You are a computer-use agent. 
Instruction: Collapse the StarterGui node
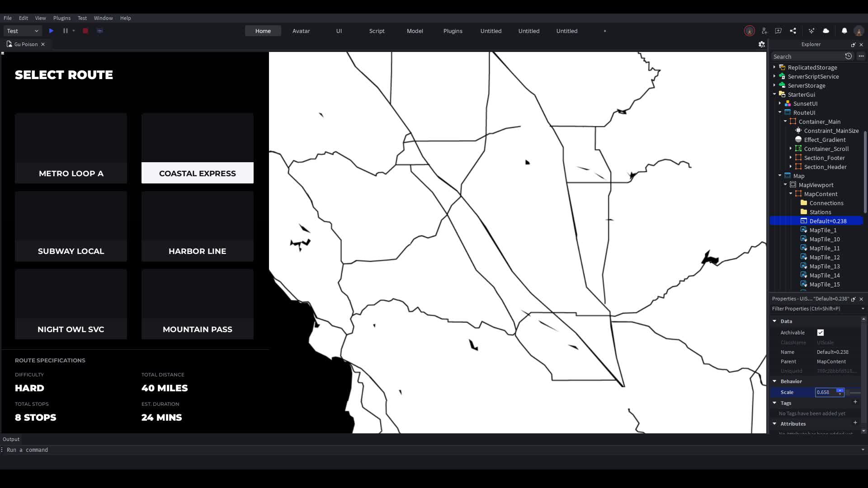(774, 94)
